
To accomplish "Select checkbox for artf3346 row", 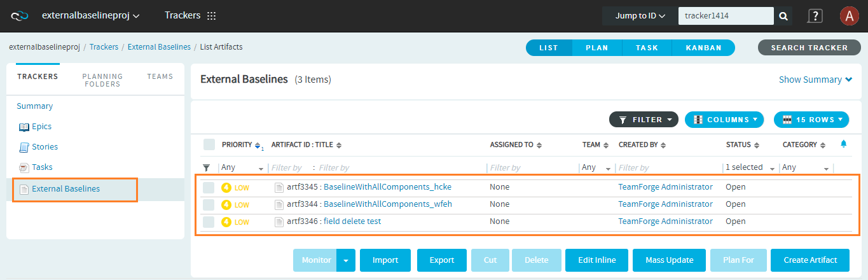I will [209, 221].
